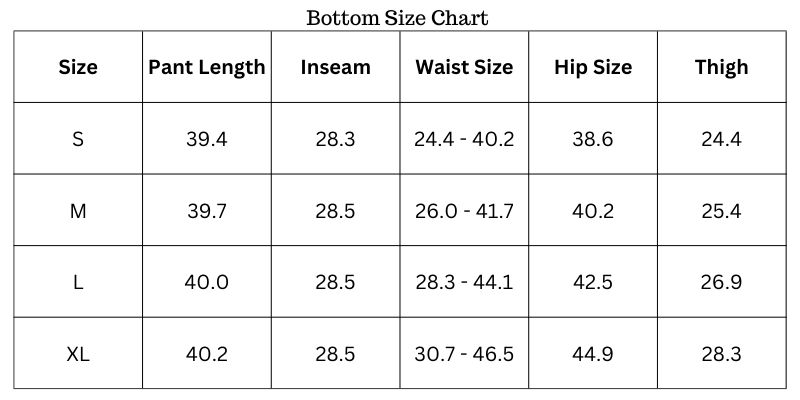Click the XL size row label
The width and height of the screenshot is (800, 400).
pos(78,354)
